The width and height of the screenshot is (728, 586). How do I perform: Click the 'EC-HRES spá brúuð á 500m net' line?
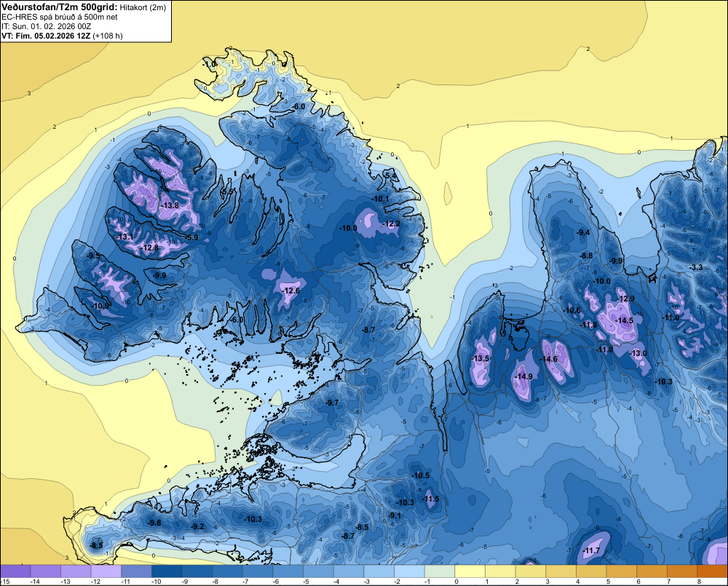pos(59,17)
